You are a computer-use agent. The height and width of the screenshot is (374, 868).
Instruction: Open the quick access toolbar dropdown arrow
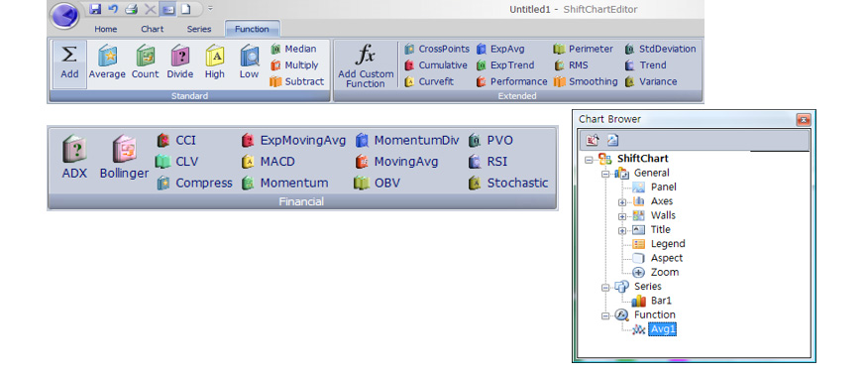pos(210,9)
